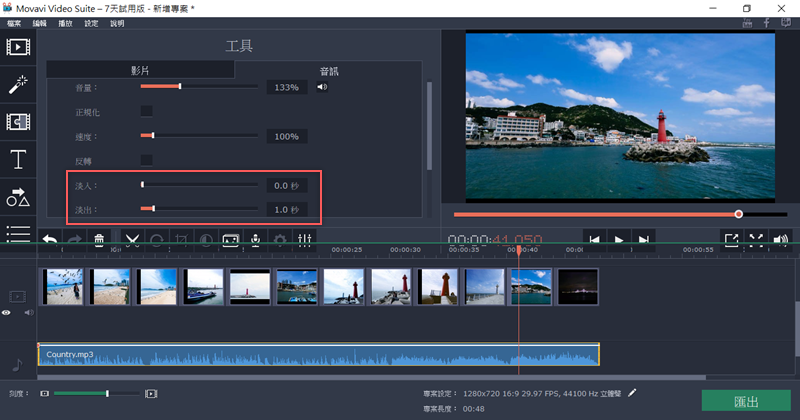Mute audio using speaker icon beside 133%
The height and width of the screenshot is (420, 800).
pos(322,87)
